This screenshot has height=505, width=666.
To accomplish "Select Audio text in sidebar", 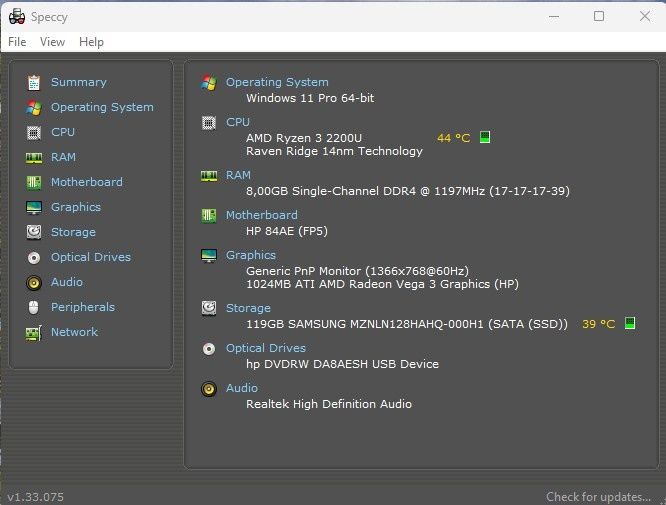I will (67, 282).
